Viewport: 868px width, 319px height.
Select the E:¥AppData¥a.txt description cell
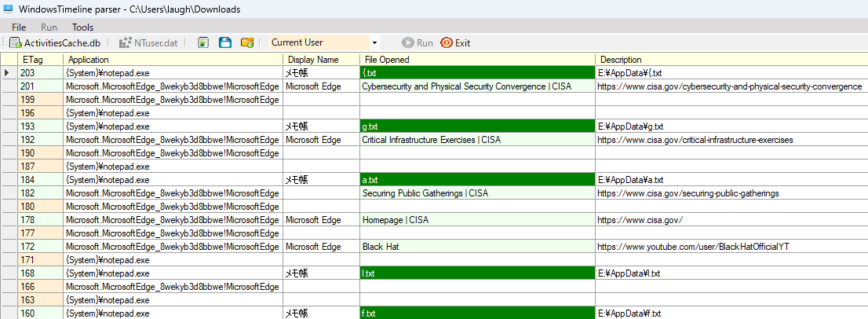(731, 179)
